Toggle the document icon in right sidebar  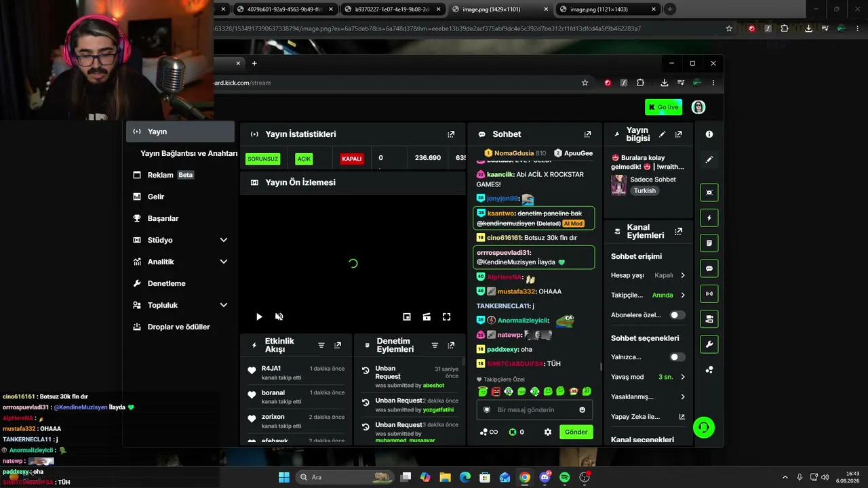point(709,243)
